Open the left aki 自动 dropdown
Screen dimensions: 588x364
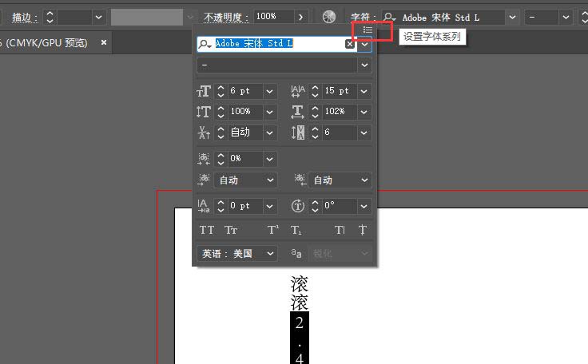[x=245, y=180]
